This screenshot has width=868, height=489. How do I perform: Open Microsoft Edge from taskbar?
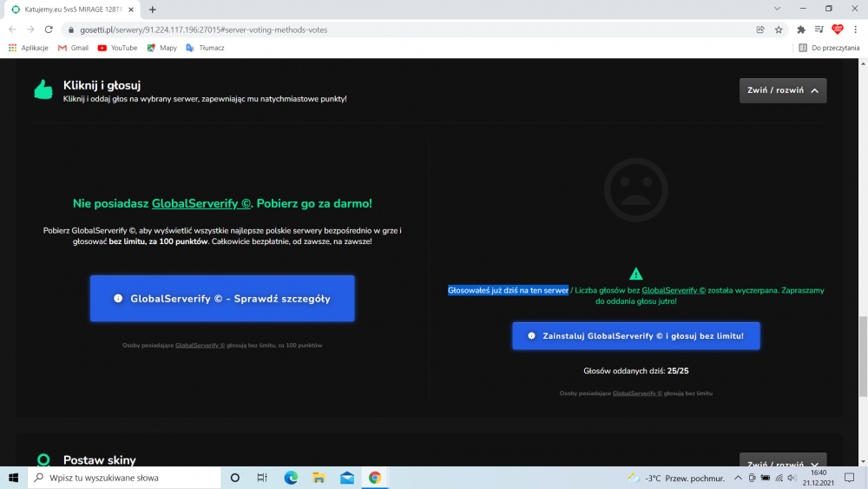tap(291, 478)
